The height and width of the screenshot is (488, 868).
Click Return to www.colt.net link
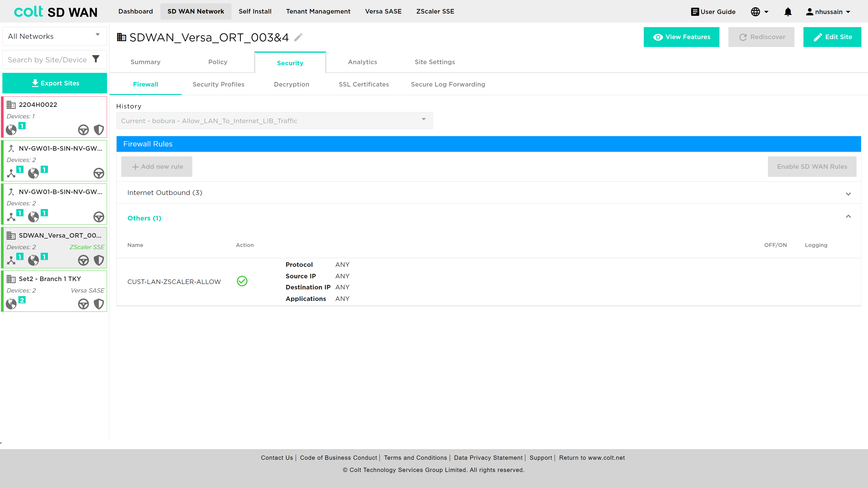click(x=592, y=458)
